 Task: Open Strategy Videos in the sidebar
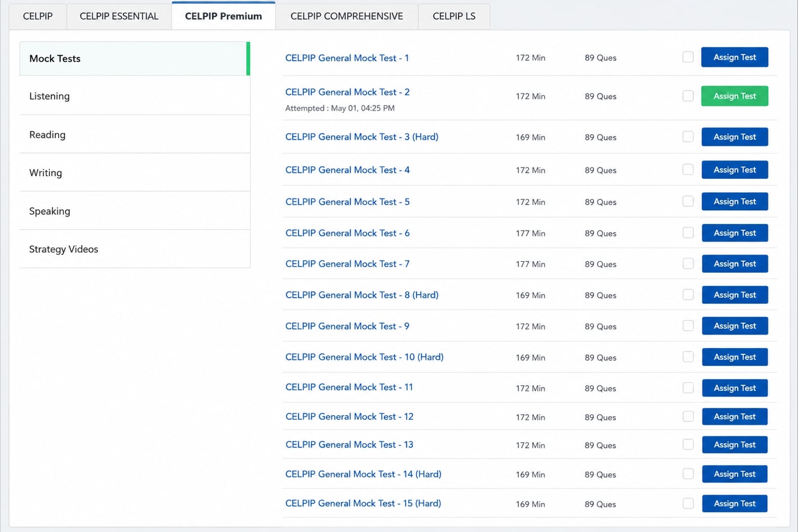135,249
